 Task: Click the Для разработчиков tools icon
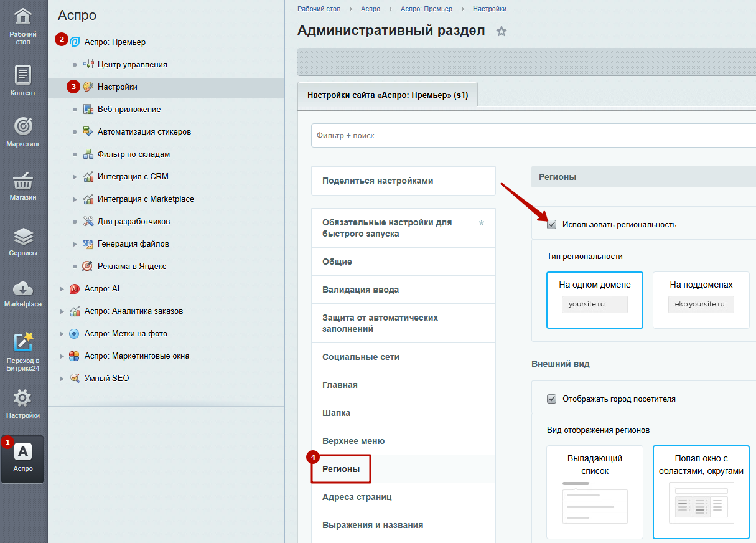click(88, 222)
